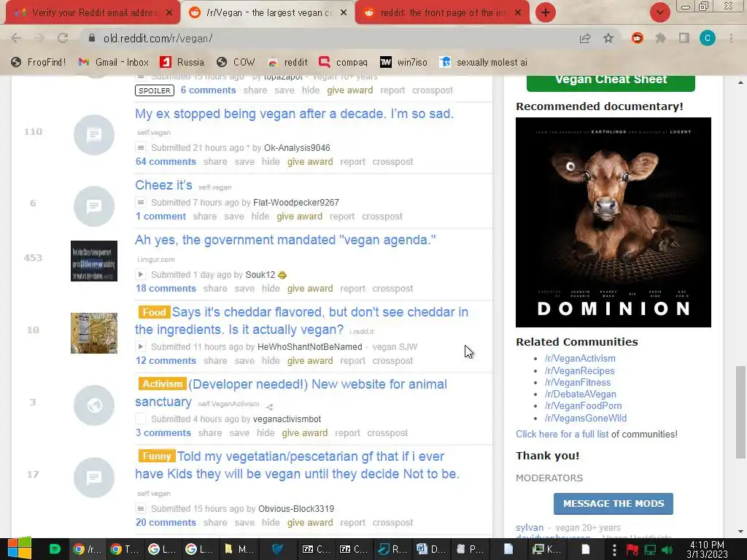Open /r/DebateAVegan link
This screenshot has width=747, height=560.
point(580,394)
